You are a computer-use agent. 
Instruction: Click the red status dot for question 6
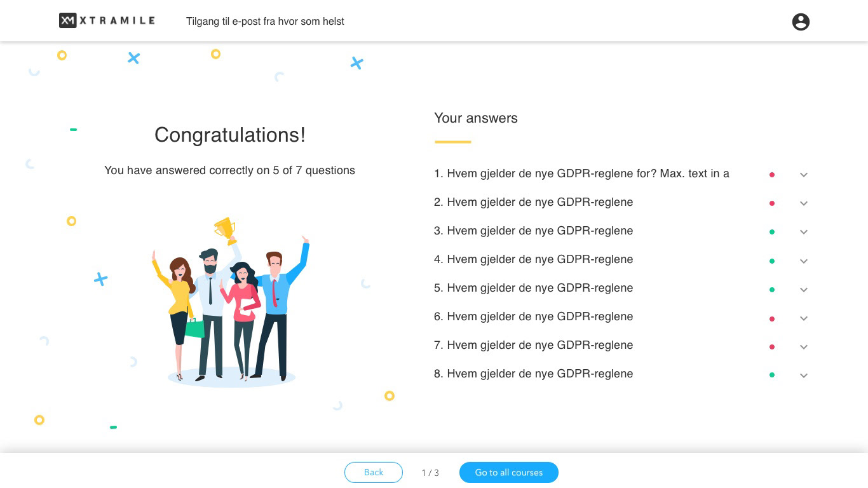[772, 318]
